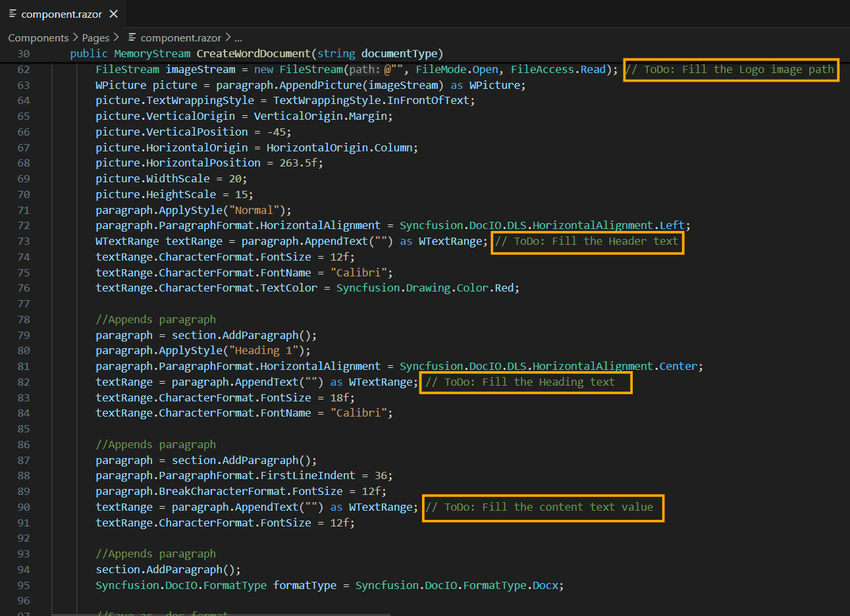
Task: Click the 'Fill the Header text' ToDo comment
Action: [587, 241]
